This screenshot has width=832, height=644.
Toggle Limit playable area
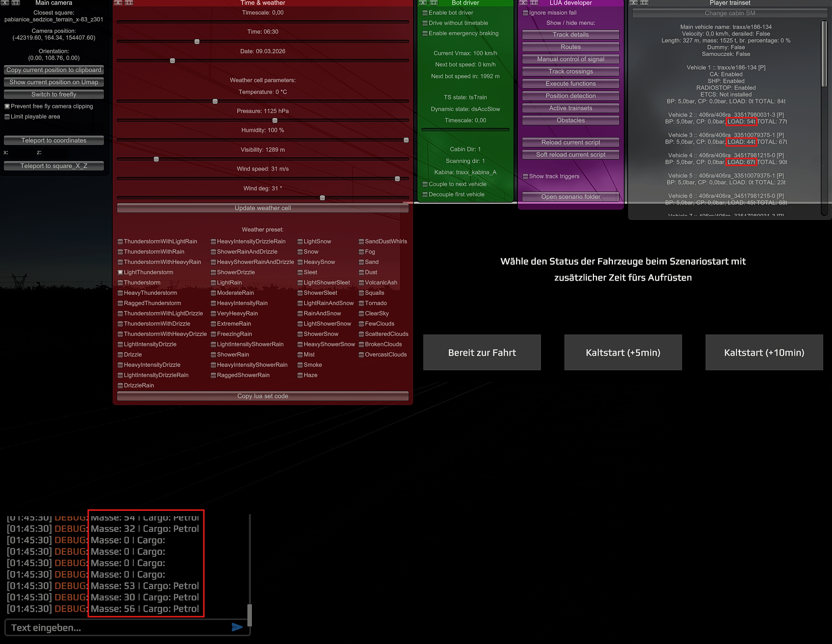(x=7, y=117)
